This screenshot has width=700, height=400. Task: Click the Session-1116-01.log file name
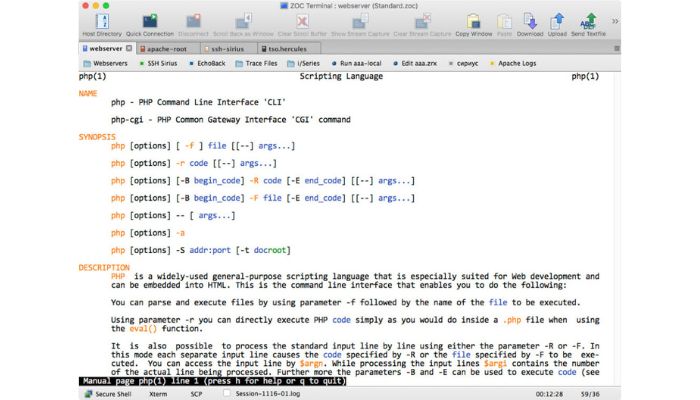[x=268, y=394]
